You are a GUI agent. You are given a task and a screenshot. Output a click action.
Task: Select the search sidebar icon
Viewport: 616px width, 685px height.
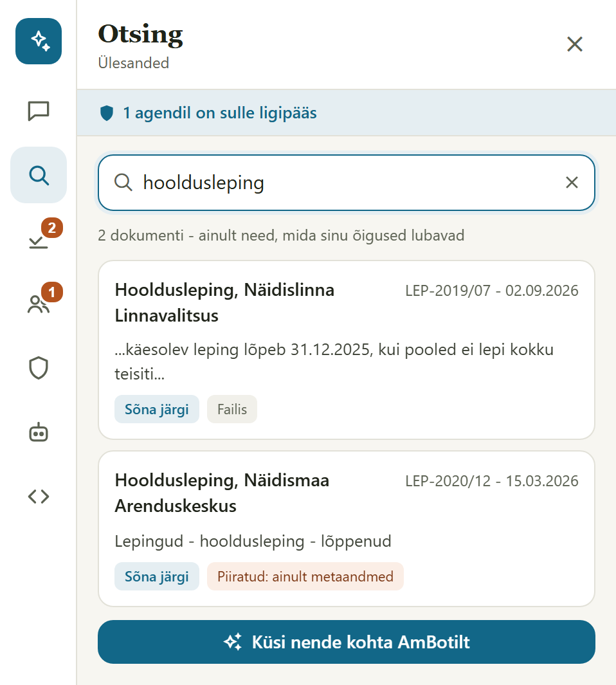(x=39, y=175)
